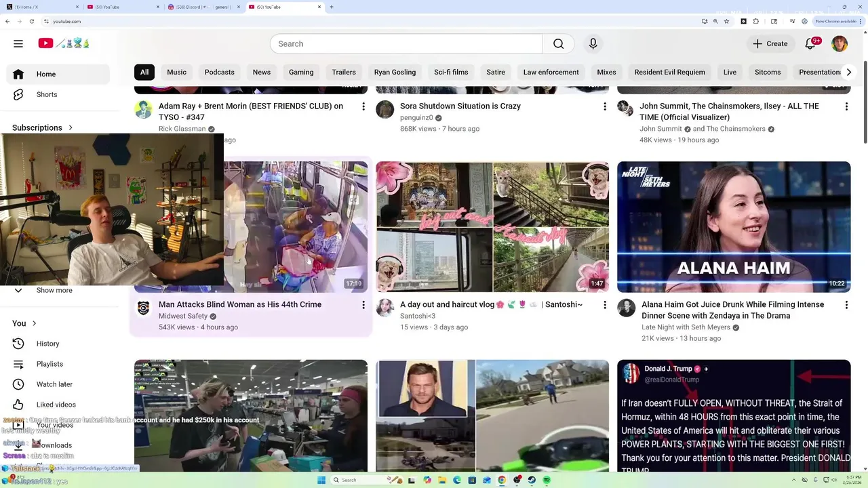Reload the page
The width and height of the screenshot is (868, 488).
pos(32,21)
